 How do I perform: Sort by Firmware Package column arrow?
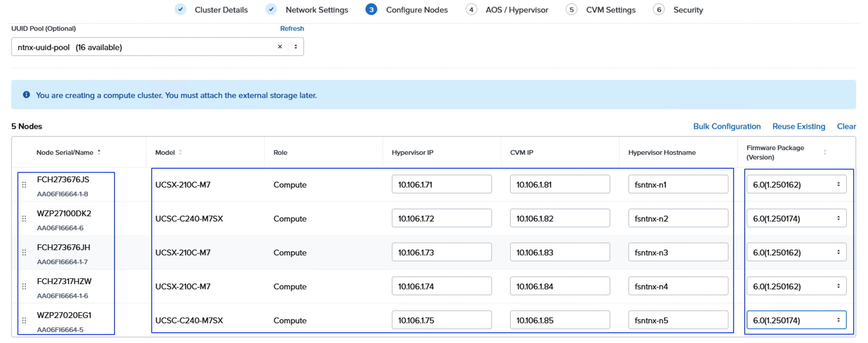(x=825, y=152)
